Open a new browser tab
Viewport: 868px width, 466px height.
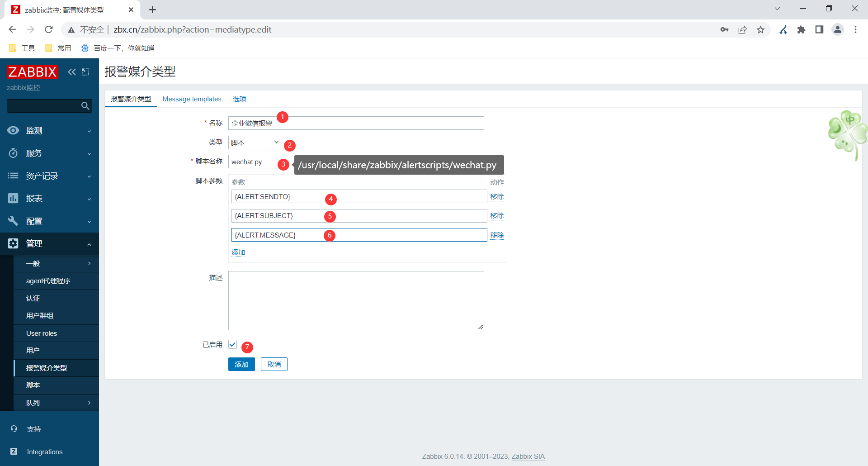point(152,10)
